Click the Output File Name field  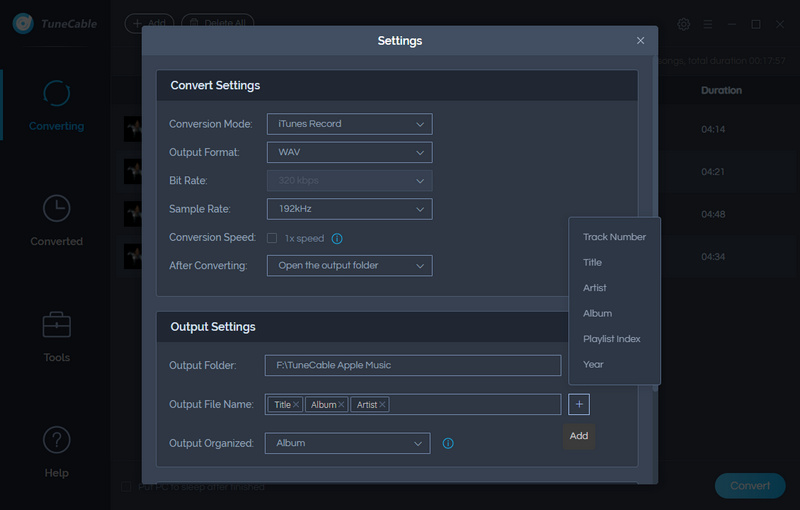point(413,404)
